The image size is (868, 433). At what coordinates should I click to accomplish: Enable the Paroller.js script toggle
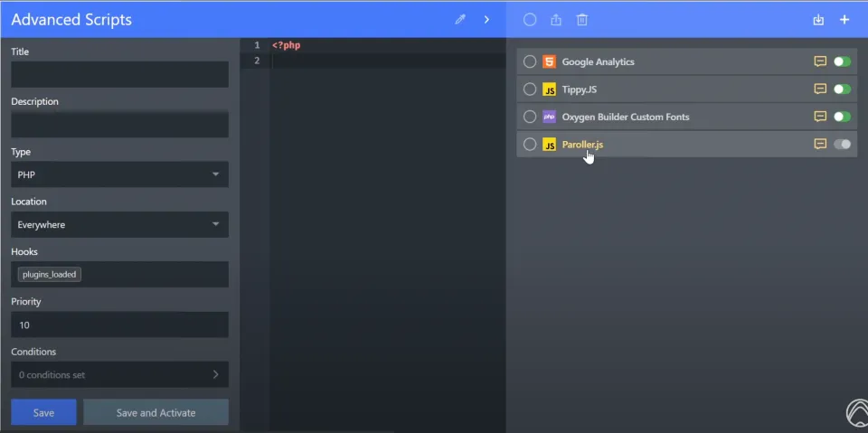(842, 144)
